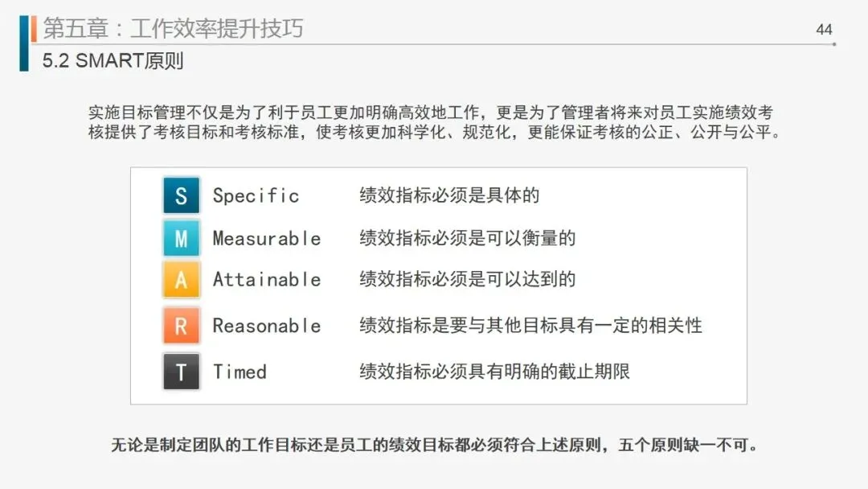The width and height of the screenshot is (868, 489).
Task: Click the teal M letter tile
Action: tap(181, 238)
